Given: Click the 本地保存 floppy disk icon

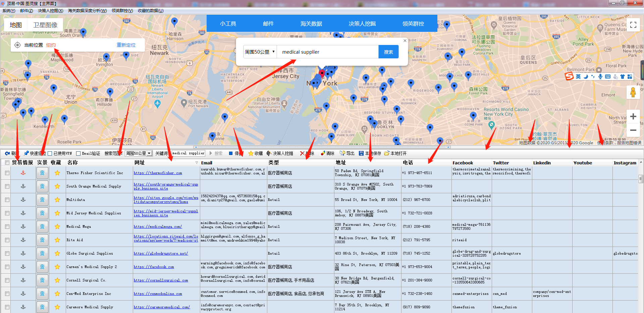Looking at the screenshot, I should tap(361, 153).
